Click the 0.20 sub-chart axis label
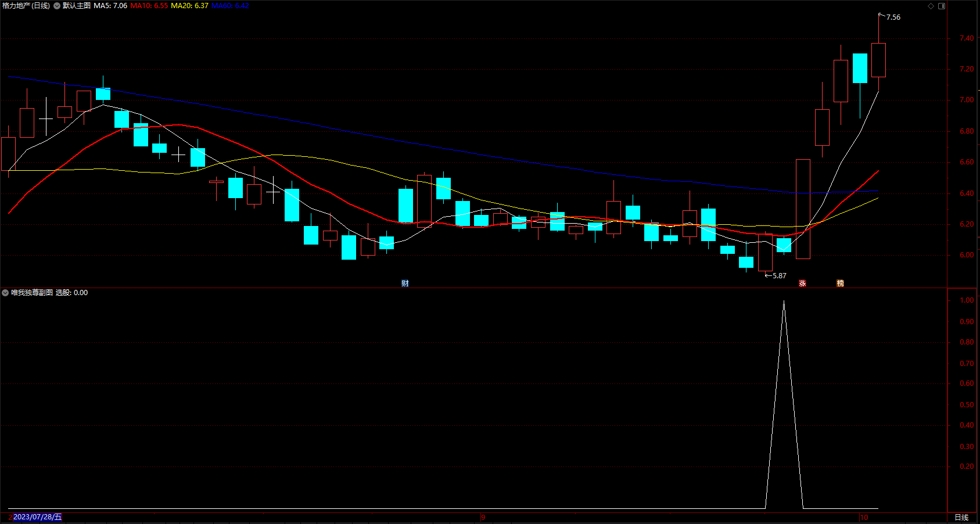 967,466
